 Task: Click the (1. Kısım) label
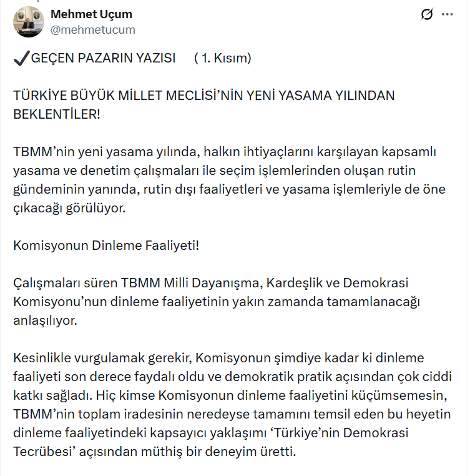pyautogui.click(x=223, y=59)
